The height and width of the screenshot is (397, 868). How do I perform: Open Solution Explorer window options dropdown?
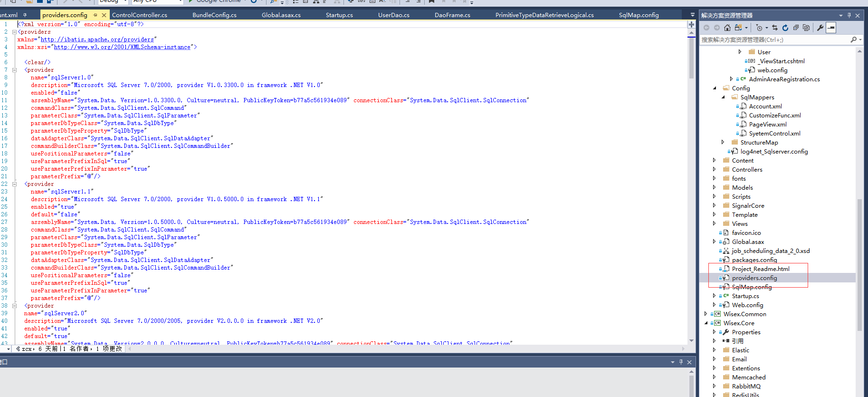point(841,15)
